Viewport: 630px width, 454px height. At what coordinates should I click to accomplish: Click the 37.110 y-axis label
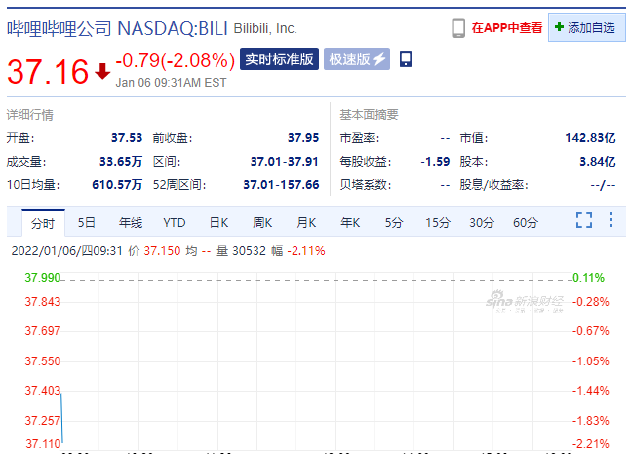43,444
